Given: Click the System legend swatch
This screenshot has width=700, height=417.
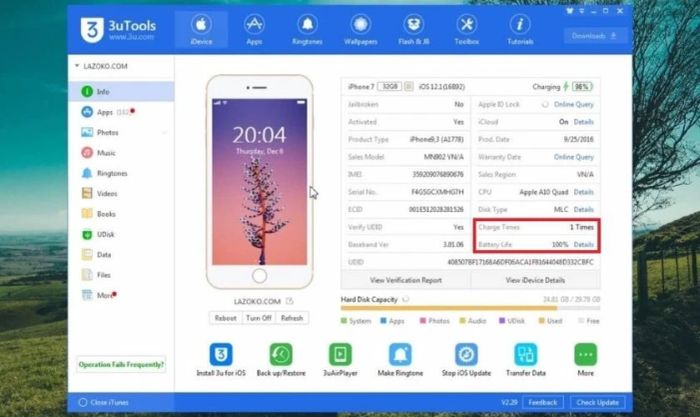Looking at the screenshot, I should pyautogui.click(x=344, y=321).
